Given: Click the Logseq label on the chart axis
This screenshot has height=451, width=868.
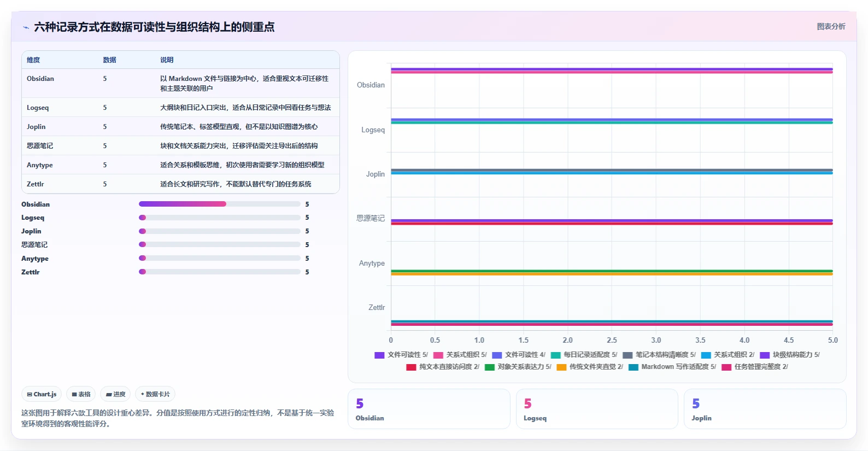Looking at the screenshot, I should coord(373,130).
